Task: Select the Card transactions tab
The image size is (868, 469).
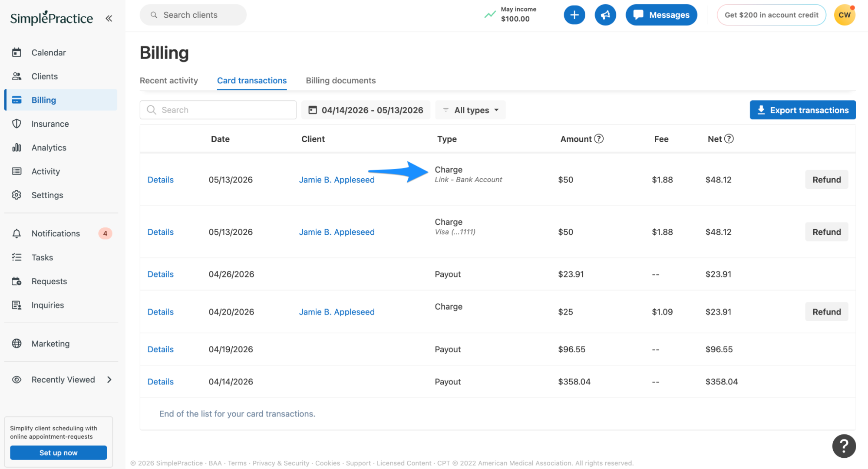Action: [252, 81]
